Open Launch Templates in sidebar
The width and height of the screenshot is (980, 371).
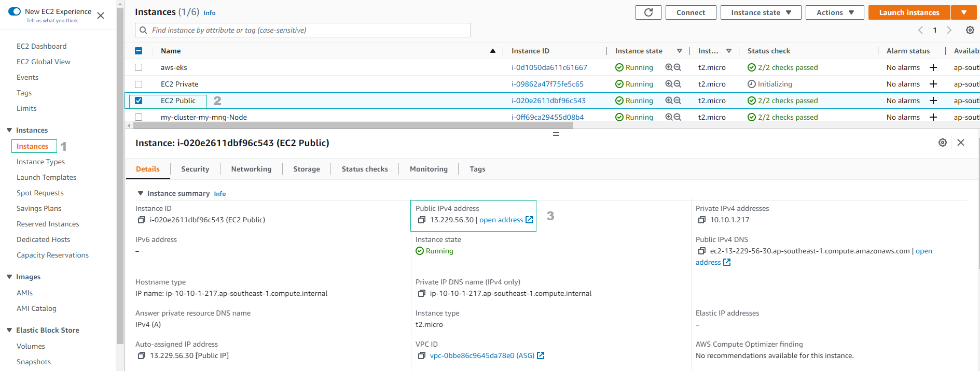click(x=46, y=177)
